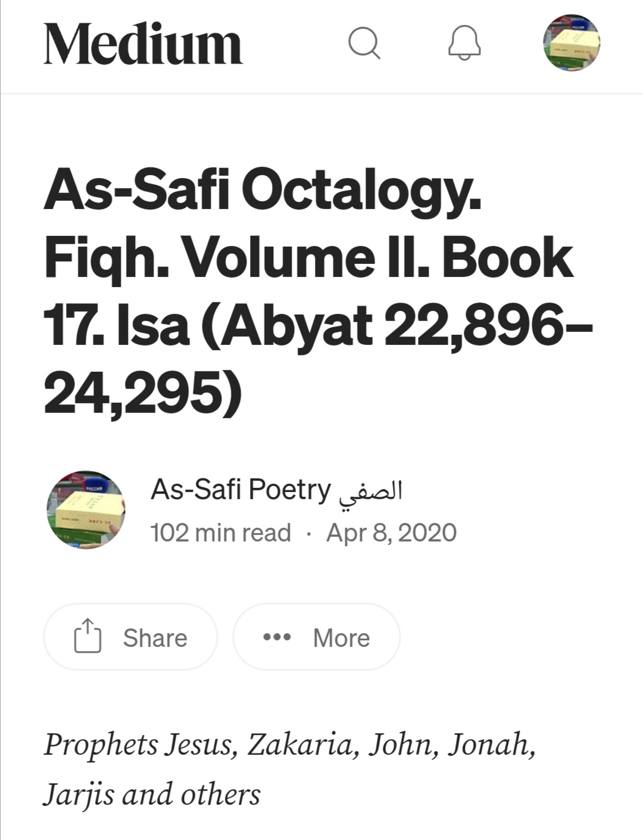Click 'Jarjis and others' subtitle line
Screen dimensions: 643x840
[x=152, y=795]
